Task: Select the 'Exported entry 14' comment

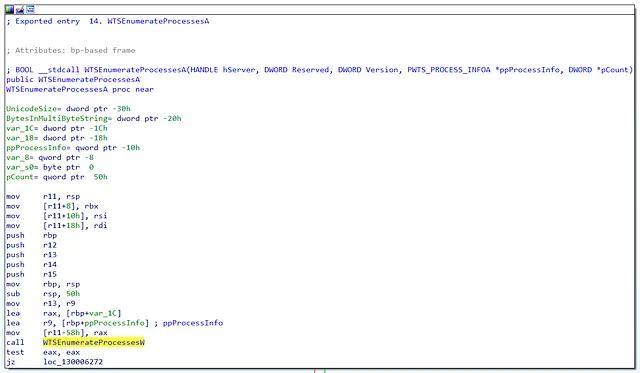Action: coord(108,21)
